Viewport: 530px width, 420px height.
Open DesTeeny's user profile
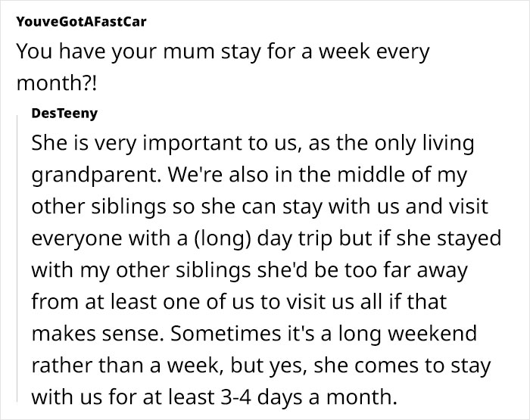point(65,113)
